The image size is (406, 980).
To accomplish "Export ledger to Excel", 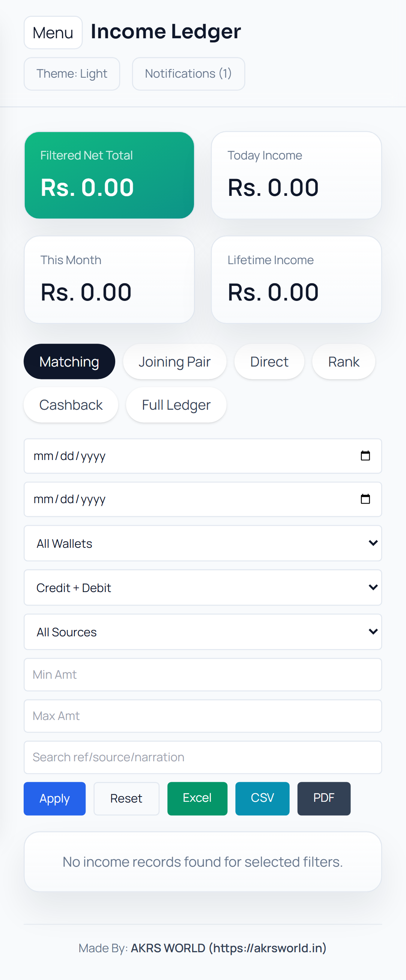I will point(197,798).
